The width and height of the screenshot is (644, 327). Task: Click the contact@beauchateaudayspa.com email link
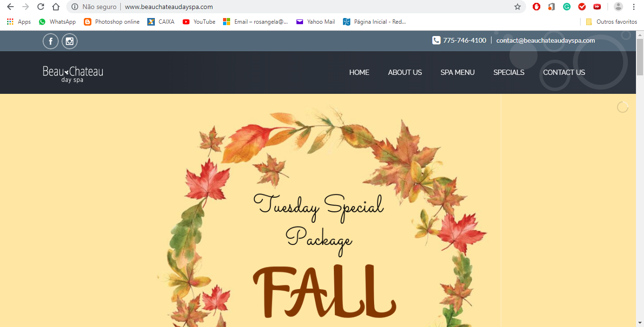pos(546,40)
